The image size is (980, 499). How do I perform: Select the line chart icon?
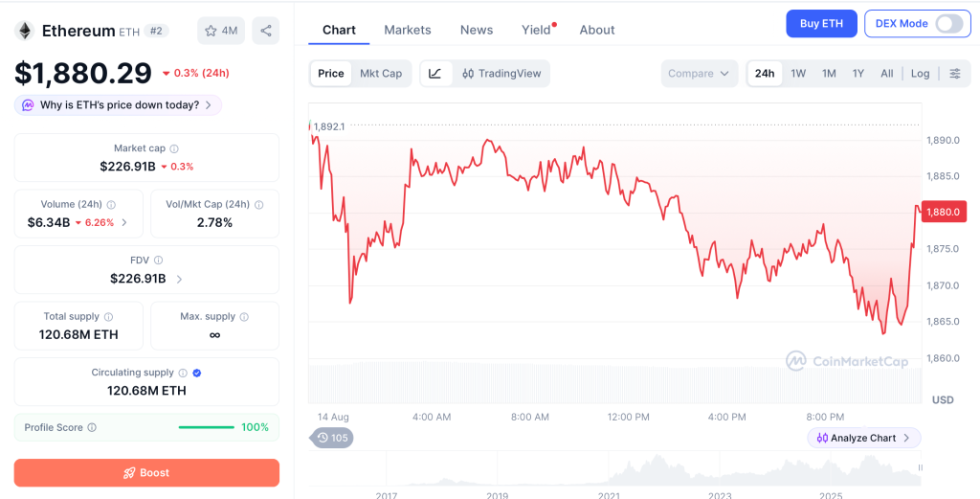coord(435,73)
